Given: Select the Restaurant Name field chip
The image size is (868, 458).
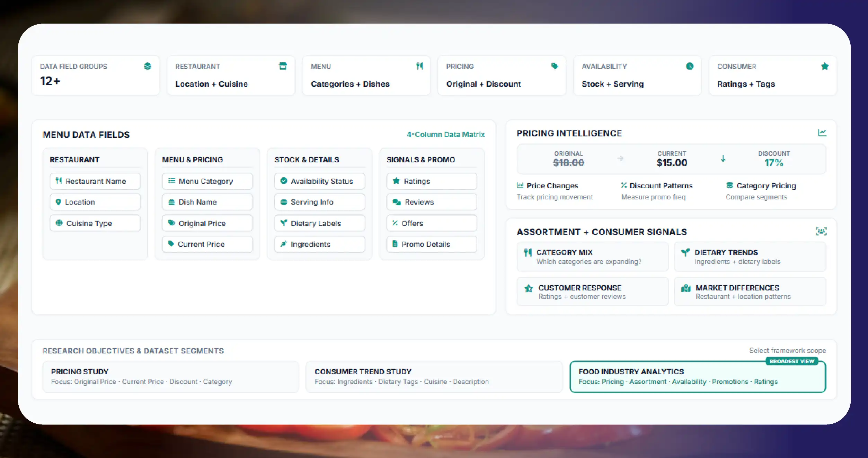Looking at the screenshot, I should coord(95,181).
